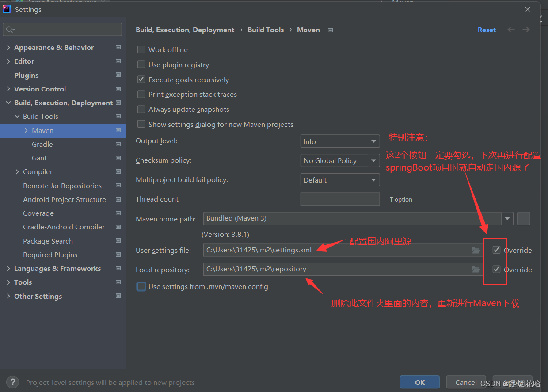Click the project-level icon beside Other Settings

click(x=118, y=296)
